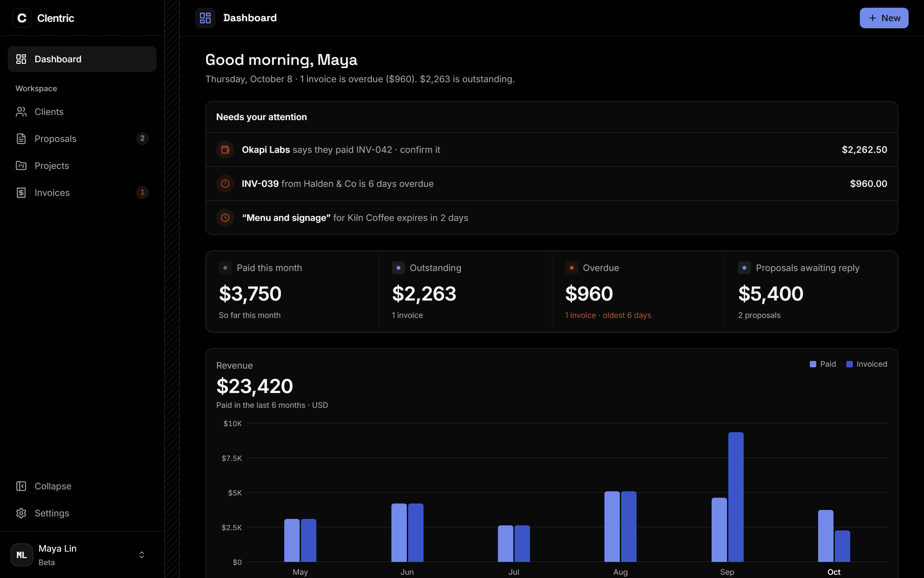This screenshot has width=924, height=578.
Task: Click the Settings gear icon
Action: pyautogui.click(x=21, y=513)
